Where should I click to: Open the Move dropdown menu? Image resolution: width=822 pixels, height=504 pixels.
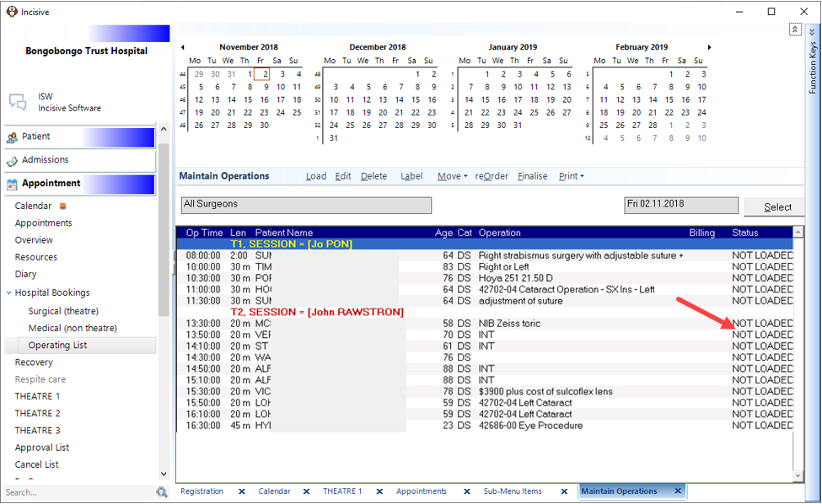click(453, 176)
